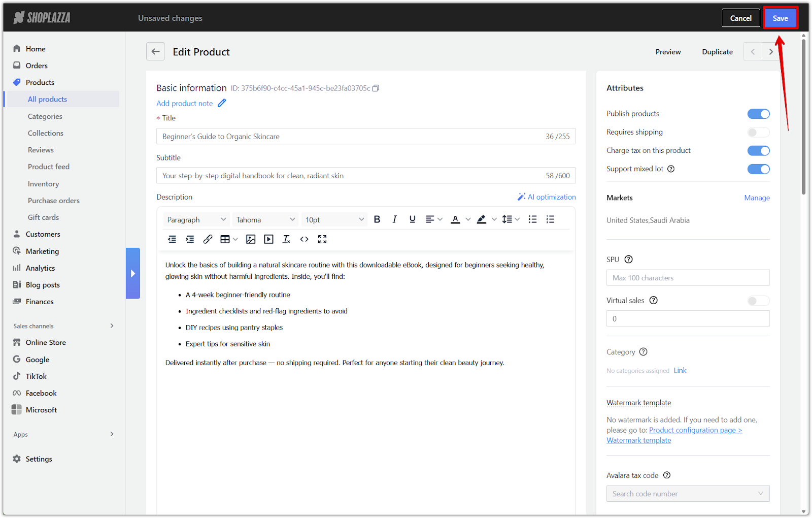The image size is (812, 518).
Task: Open Categories under Products
Action: point(45,116)
